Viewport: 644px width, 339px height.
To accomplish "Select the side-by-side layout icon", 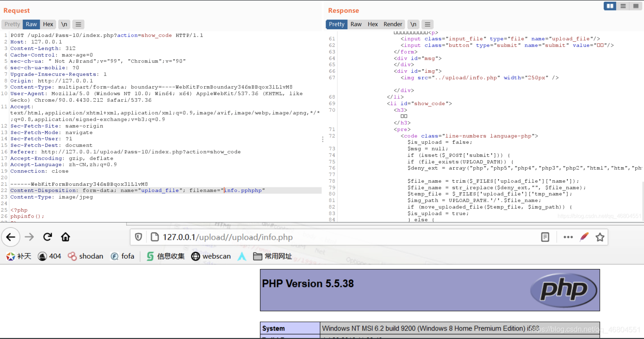I will (x=610, y=6).
